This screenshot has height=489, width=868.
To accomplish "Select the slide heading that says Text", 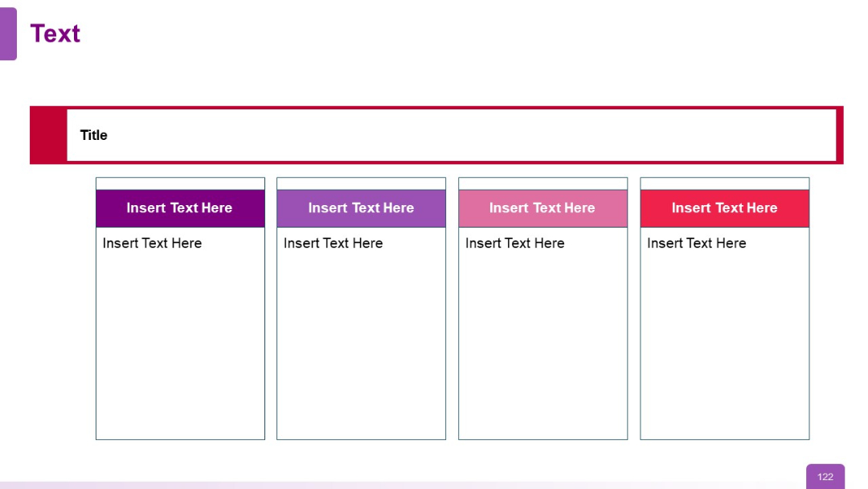I will [x=55, y=34].
